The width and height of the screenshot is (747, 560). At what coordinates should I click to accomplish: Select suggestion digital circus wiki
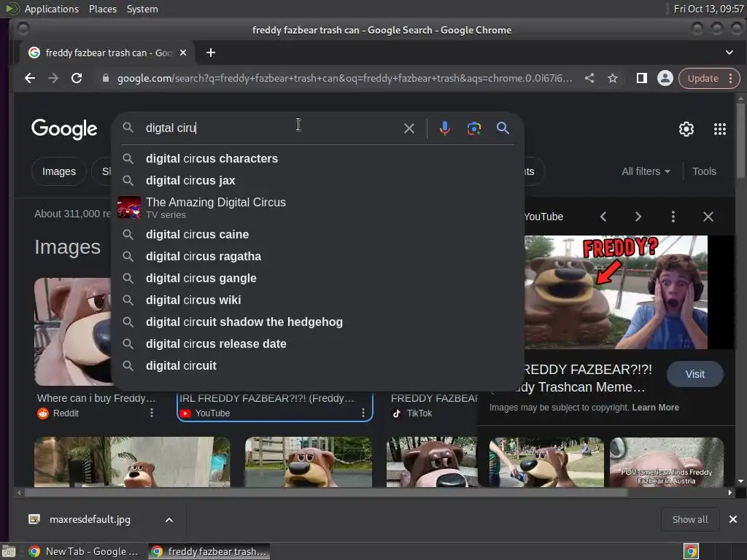tap(318, 300)
